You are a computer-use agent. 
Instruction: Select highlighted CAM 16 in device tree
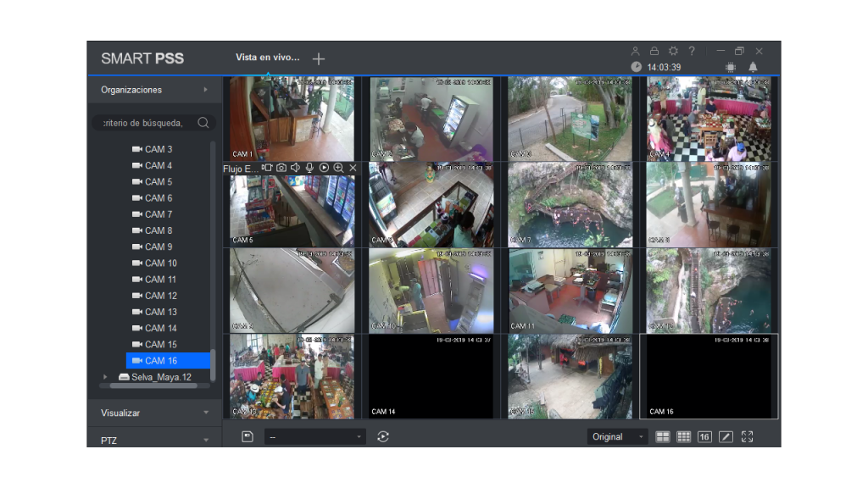(168, 361)
